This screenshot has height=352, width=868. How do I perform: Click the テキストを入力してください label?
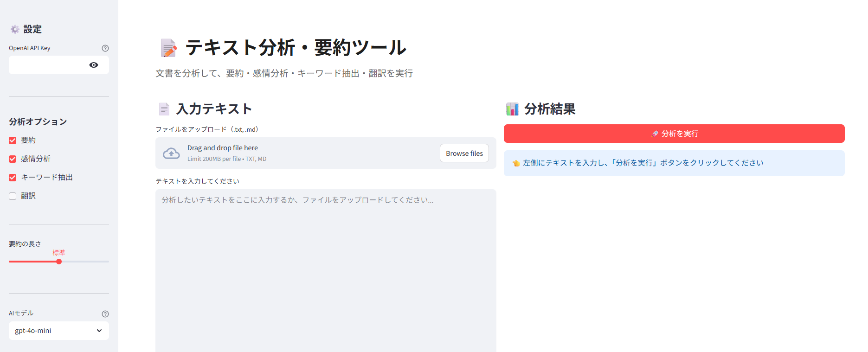(x=197, y=181)
